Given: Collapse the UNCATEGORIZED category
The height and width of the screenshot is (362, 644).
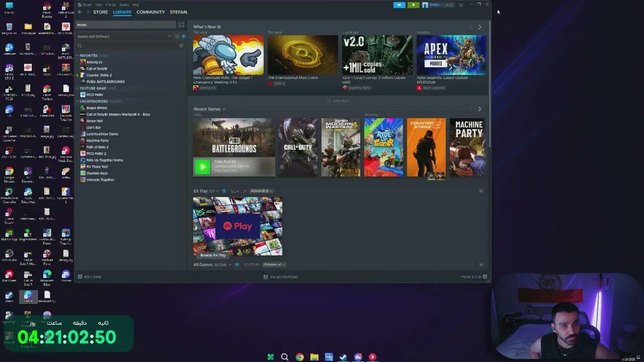Looking at the screenshot, I should click(77, 101).
